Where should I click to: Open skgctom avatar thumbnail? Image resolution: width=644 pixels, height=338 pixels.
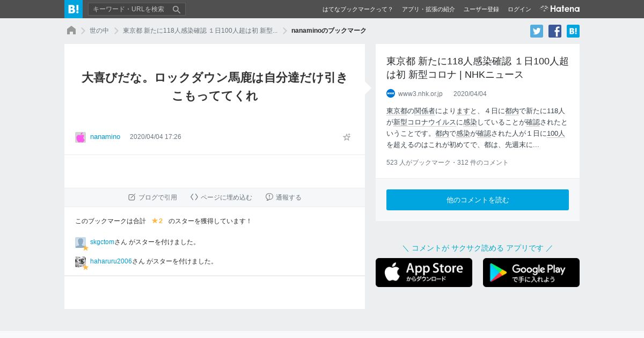(x=80, y=243)
